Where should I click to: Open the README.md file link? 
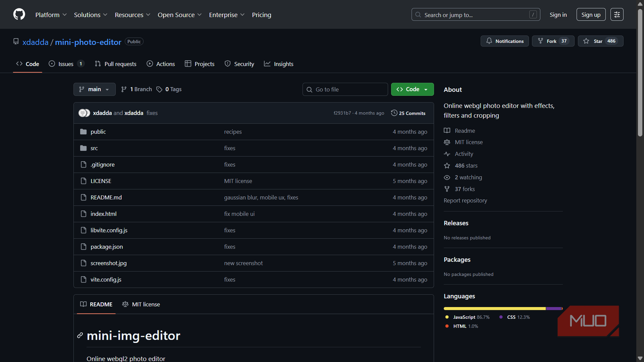click(x=106, y=197)
